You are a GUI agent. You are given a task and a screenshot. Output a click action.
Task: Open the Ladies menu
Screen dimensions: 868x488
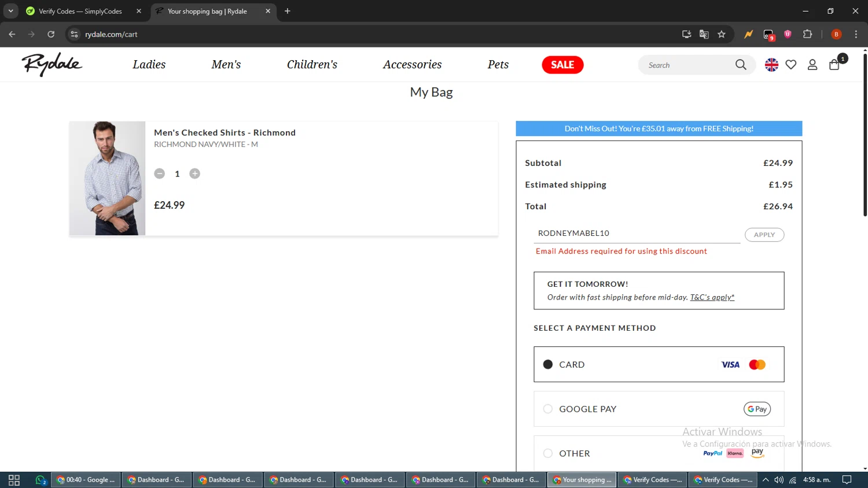[x=149, y=64]
